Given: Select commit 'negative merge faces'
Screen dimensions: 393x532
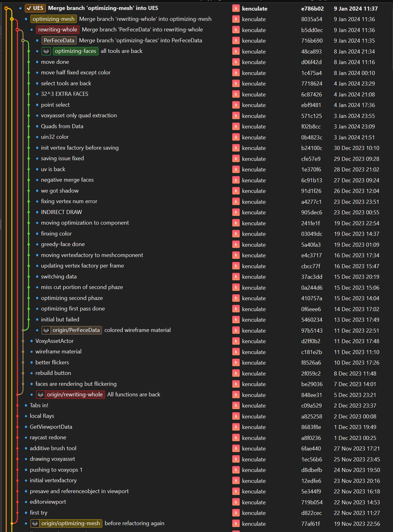Looking at the screenshot, I should pyautogui.click(x=67, y=180).
